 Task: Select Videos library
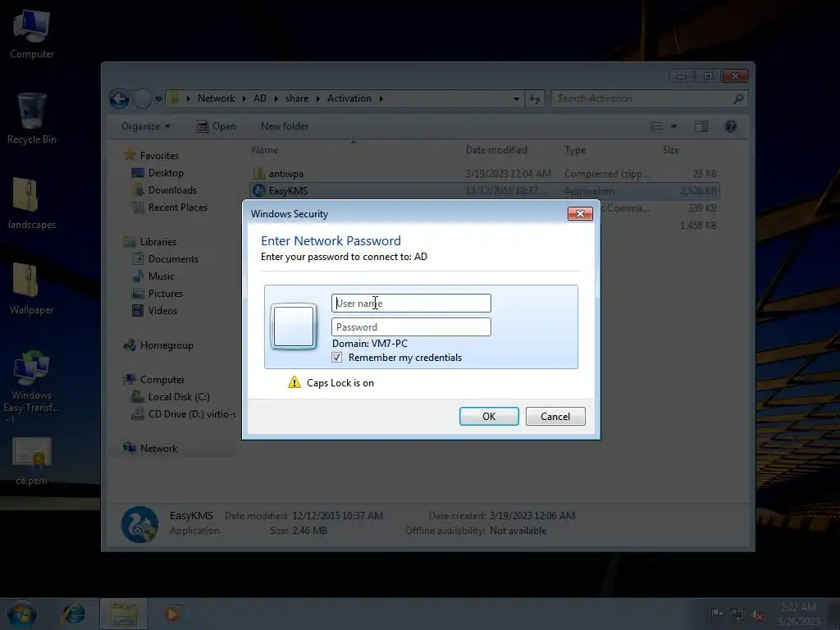coord(162,311)
